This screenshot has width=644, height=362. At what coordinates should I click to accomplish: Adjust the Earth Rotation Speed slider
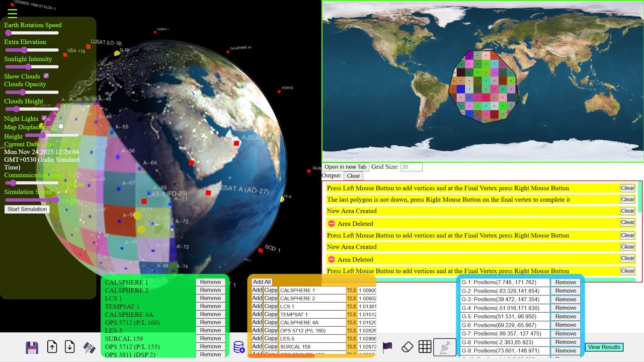coord(32,33)
